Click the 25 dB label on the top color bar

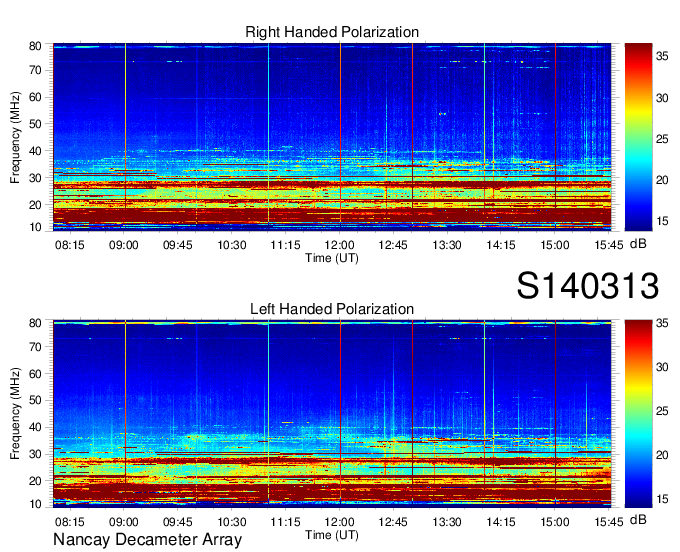(662, 139)
